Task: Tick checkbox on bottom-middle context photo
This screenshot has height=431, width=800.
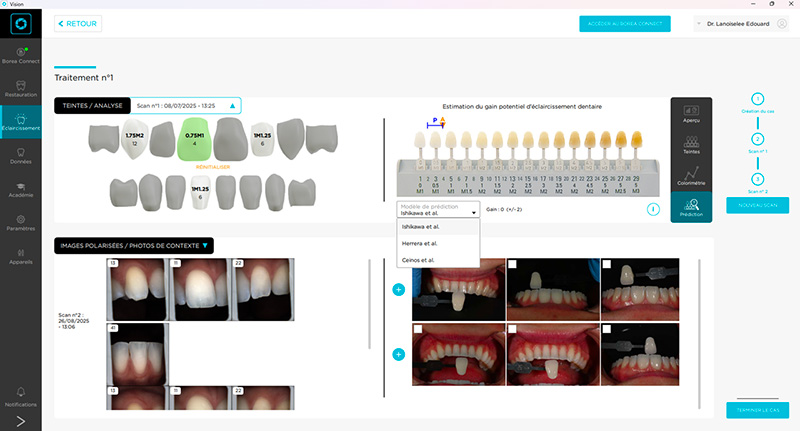Action: 512,329
